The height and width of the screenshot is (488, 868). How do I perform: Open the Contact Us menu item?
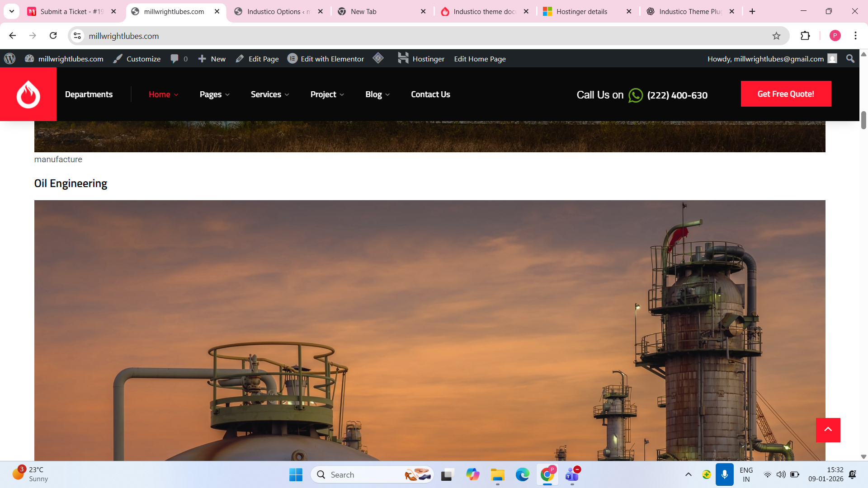430,94
